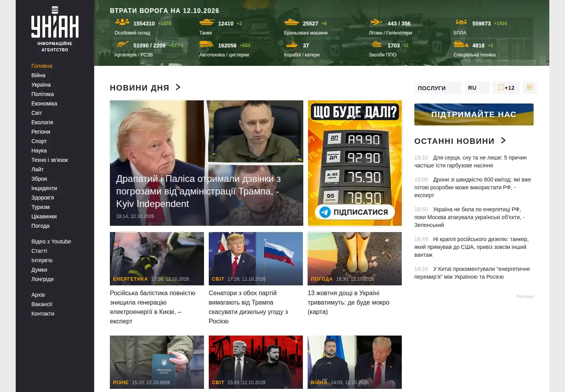Open news about гарбузове насіння
This screenshot has width=565, height=392.
(x=470, y=162)
